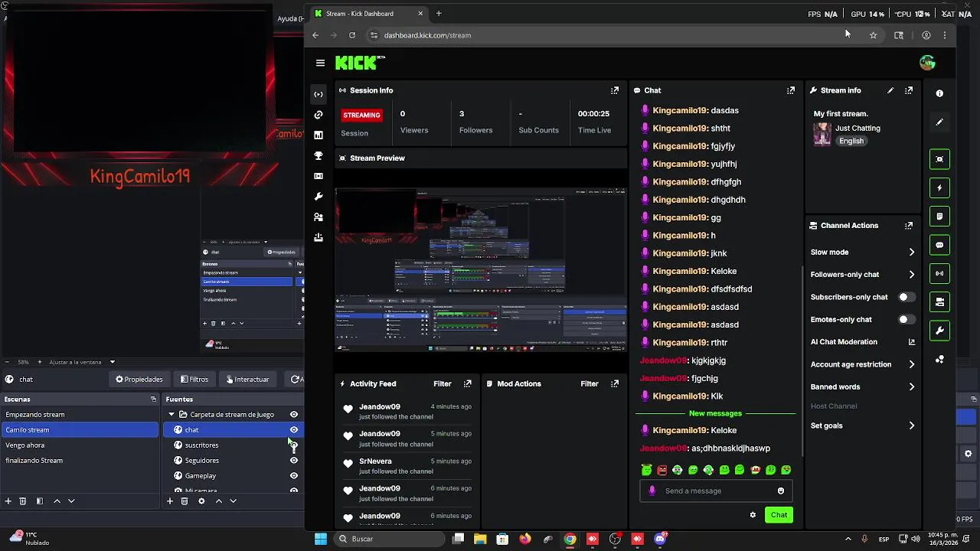Delete selected scene with trash icon in Escenas
Image resolution: width=980 pixels, height=551 pixels.
coord(23,501)
